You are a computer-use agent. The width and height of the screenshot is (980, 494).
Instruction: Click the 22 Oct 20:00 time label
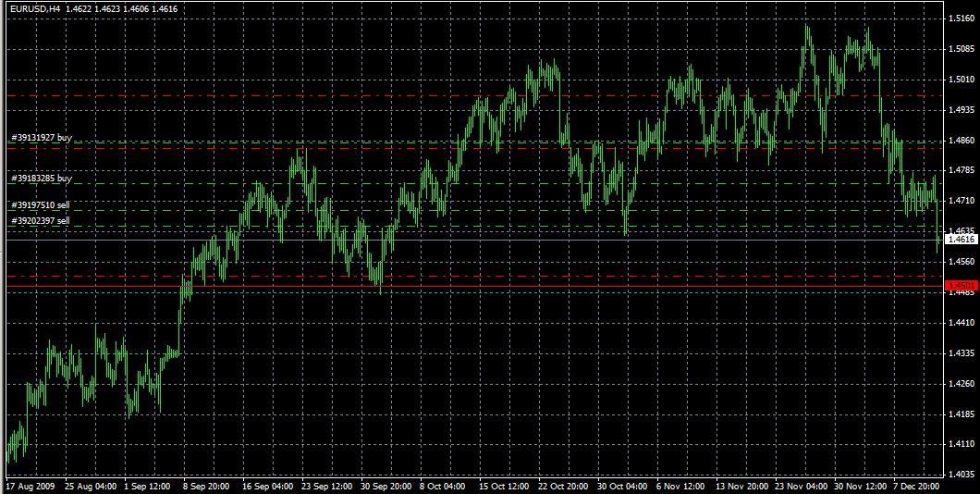(x=562, y=486)
